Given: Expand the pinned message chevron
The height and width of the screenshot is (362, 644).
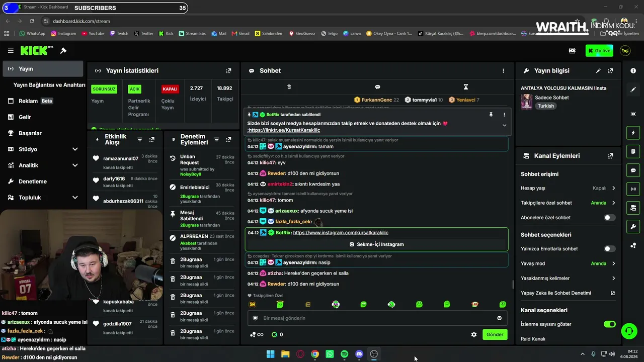Looking at the screenshot, I should (504, 125).
